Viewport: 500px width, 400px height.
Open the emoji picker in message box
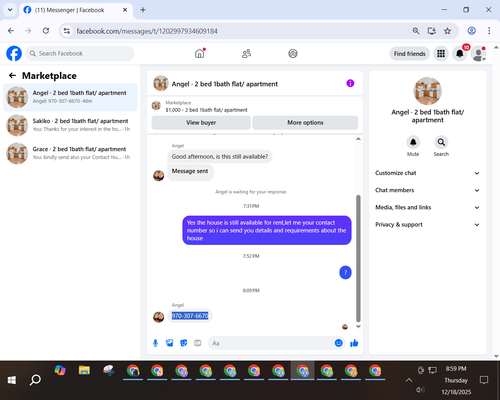(338, 343)
